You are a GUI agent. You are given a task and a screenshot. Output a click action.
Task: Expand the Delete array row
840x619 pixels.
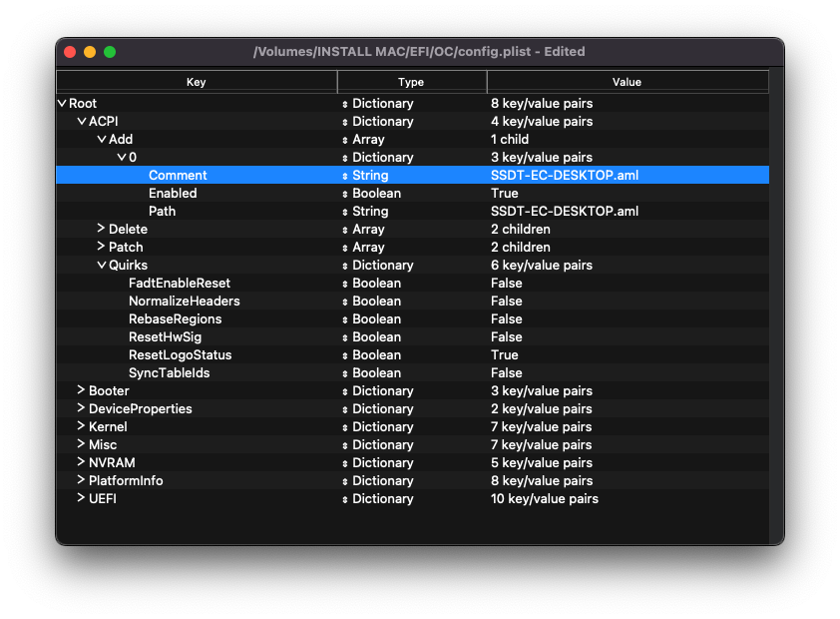pyautogui.click(x=101, y=230)
